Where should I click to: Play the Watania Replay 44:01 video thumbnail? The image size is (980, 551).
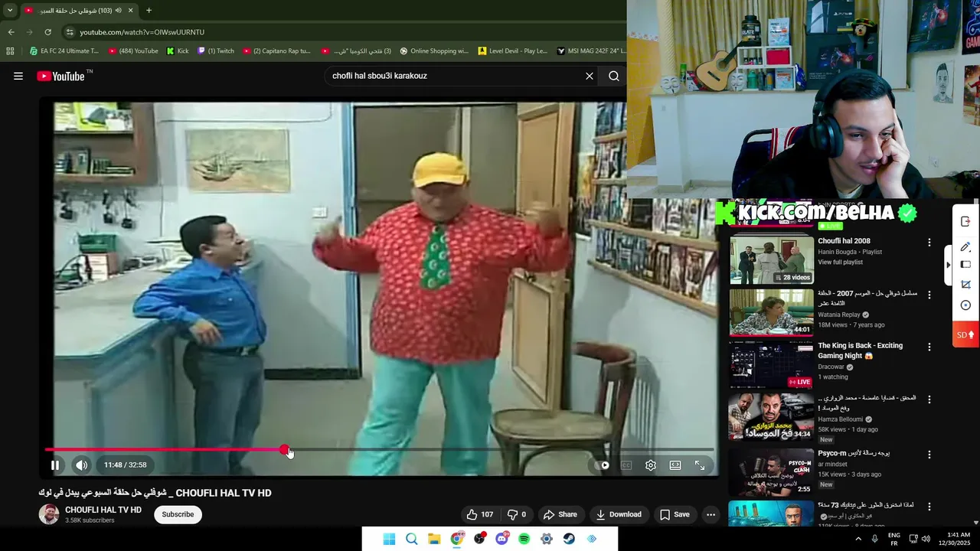point(771,312)
